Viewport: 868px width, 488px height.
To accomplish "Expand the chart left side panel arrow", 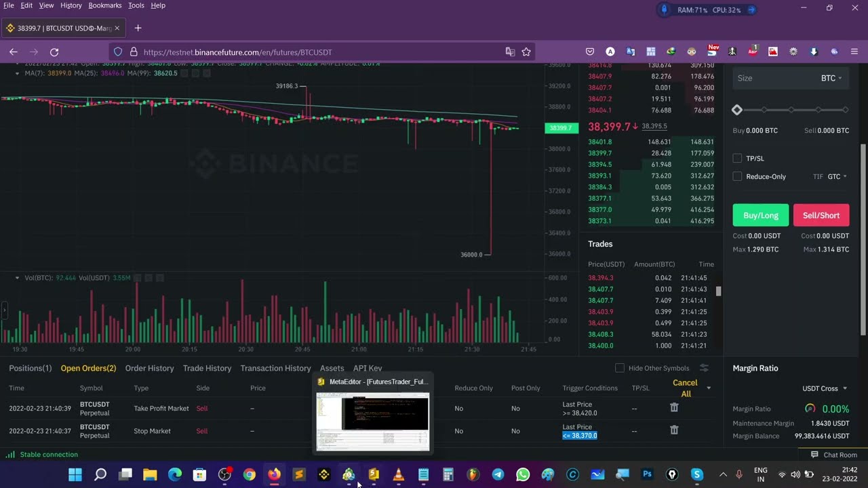I will coord(4,310).
